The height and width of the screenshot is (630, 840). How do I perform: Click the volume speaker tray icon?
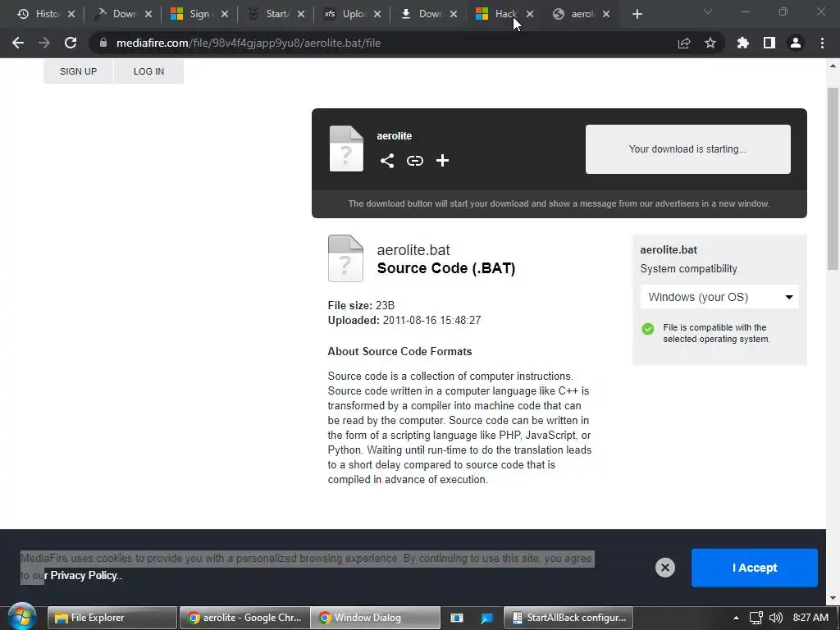(775, 618)
